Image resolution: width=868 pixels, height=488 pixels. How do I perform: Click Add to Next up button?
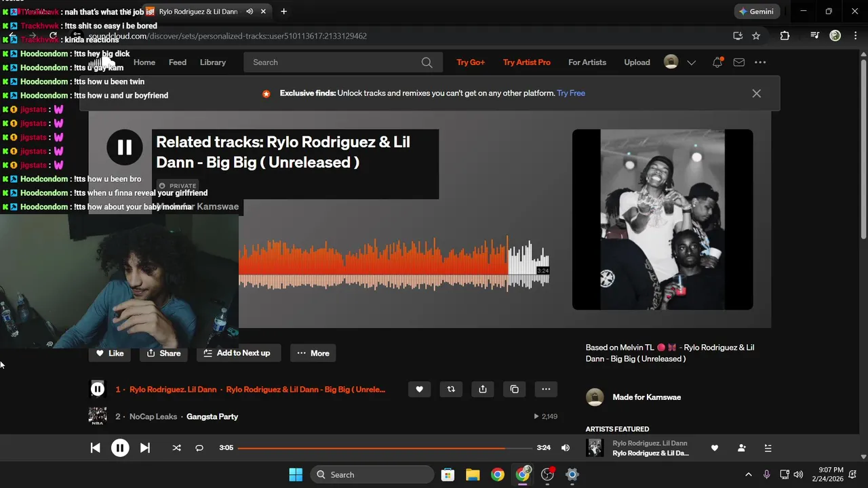(237, 353)
